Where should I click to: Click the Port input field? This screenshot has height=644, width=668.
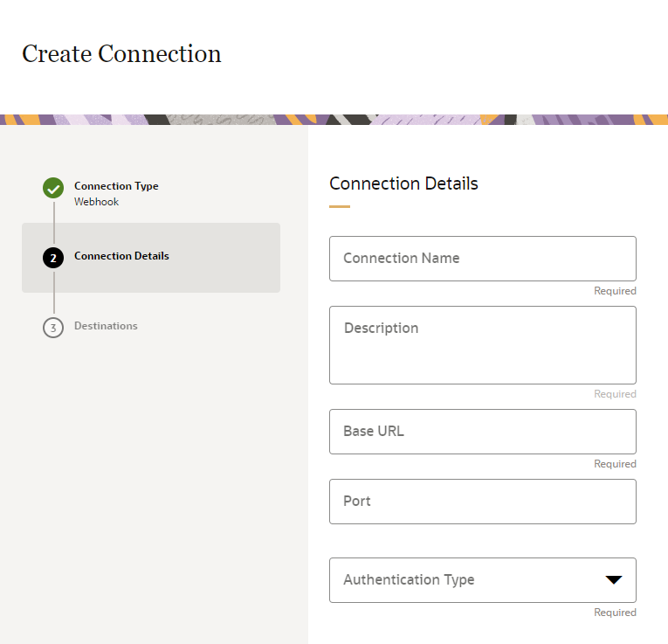tap(482, 502)
